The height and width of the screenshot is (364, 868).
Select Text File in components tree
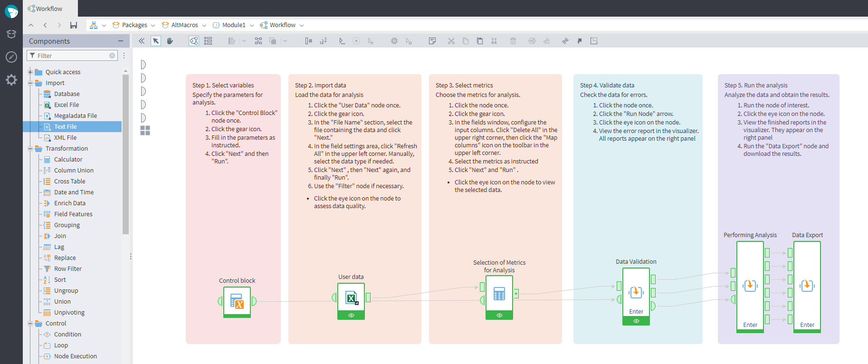65,127
